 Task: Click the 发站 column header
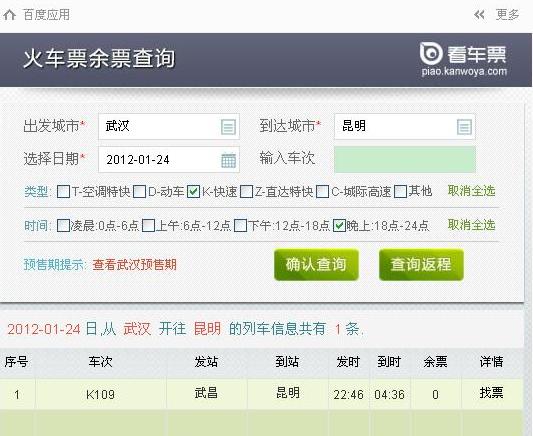[x=206, y=362]
